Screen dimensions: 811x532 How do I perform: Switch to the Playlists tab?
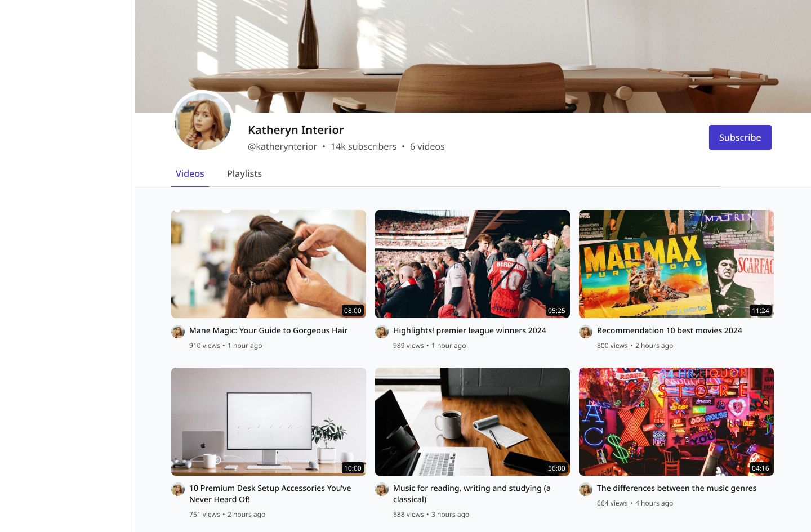(x=244, y=173)
